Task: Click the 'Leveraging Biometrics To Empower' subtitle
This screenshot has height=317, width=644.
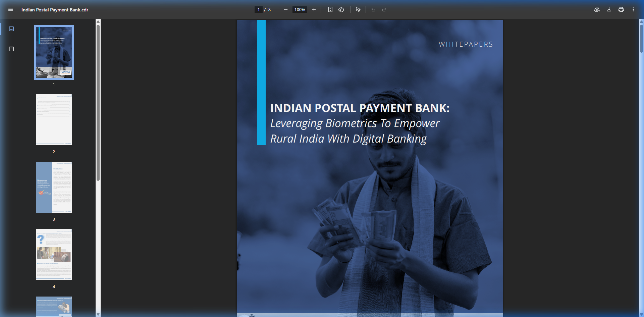Action: coord(355,123)
